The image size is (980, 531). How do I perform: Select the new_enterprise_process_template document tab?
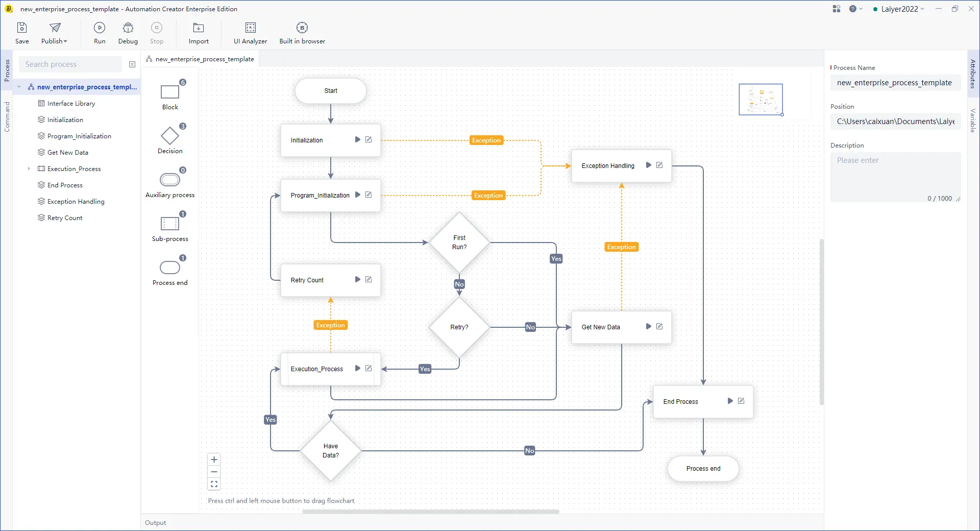(x=200, y=59)
